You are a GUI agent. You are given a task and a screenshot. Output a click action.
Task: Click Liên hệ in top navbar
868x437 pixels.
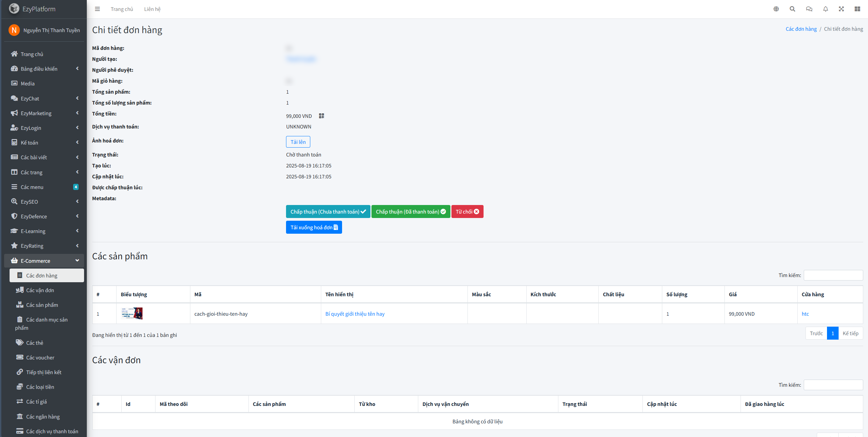(152, 9)
